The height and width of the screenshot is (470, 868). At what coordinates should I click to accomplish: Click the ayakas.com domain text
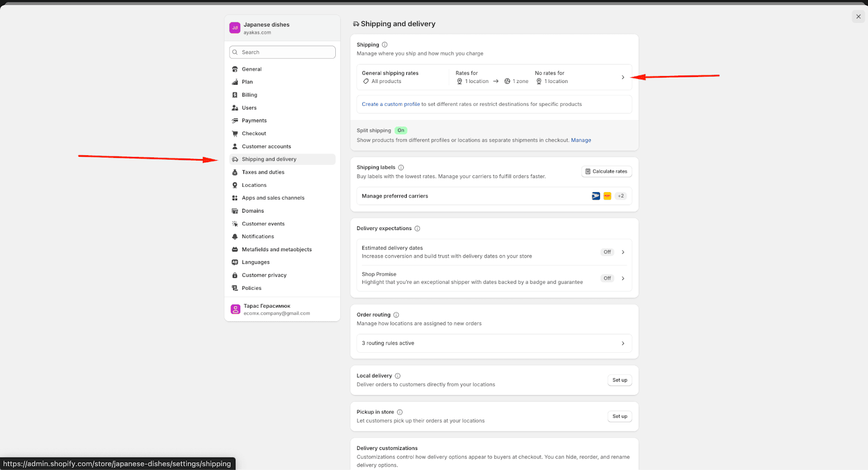(257, 33)
